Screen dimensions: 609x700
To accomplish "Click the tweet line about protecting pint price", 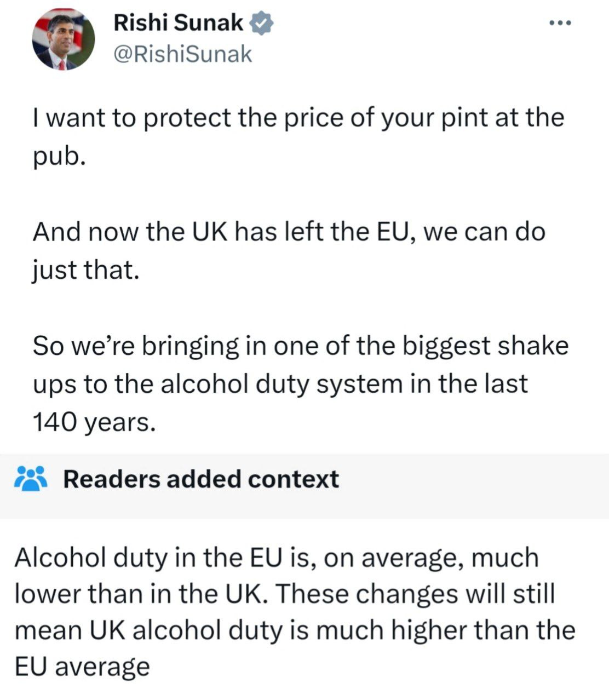I will [298, 118].
